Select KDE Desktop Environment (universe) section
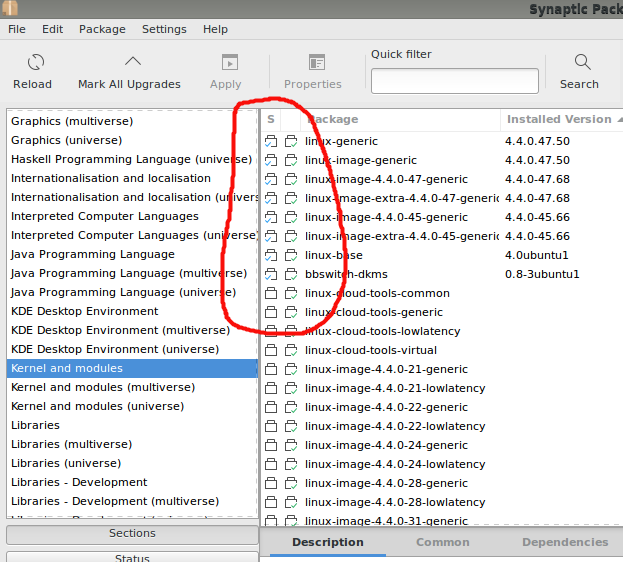 coord(132,349)
